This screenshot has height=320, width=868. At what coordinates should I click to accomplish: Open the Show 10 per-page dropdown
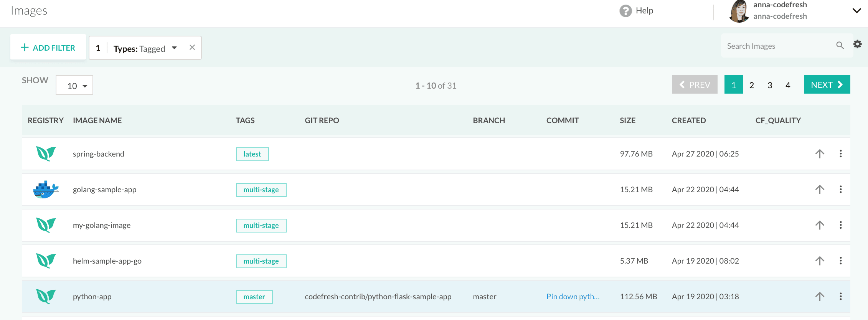tap(74, 86)
